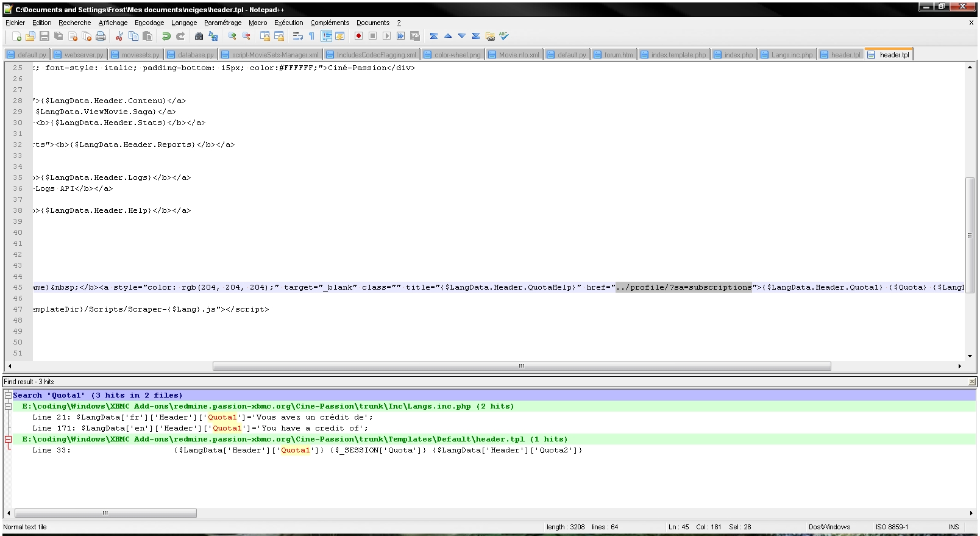Toggle show all characters pilcrow icon
Viewport: 980px width, 536px height.
pyautogui.click(x=312, y=37)
